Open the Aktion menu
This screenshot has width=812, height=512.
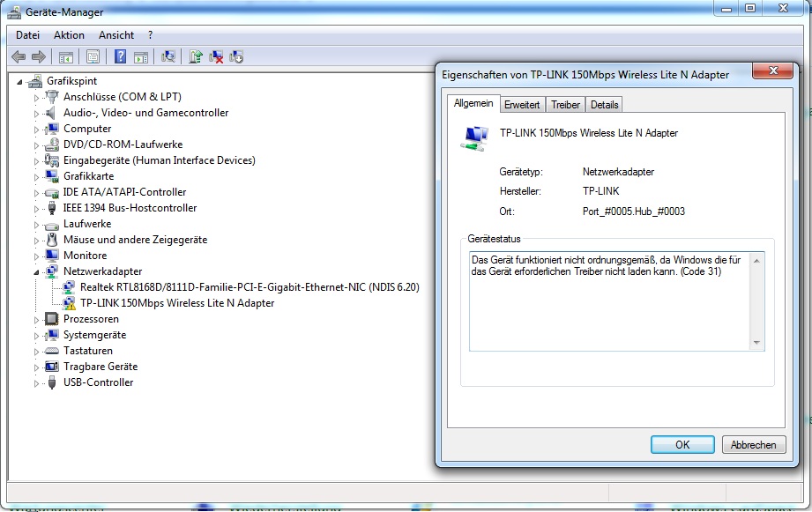coord(69,35)
